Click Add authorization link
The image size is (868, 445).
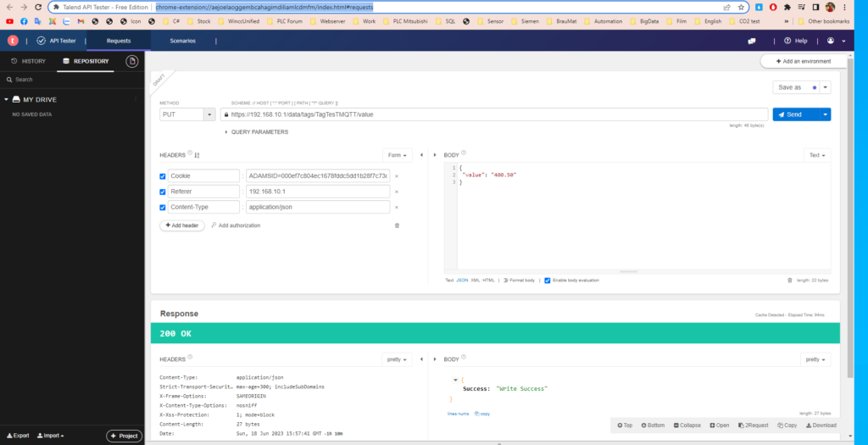236,225
